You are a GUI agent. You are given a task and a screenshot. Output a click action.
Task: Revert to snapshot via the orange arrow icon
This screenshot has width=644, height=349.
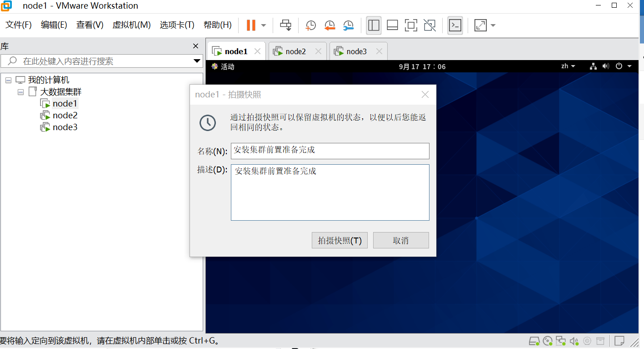pyautogui.click(x=329, y=25)
